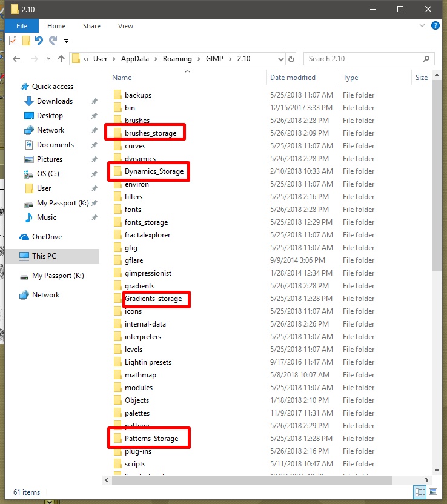
Task: Expand the chevron after GIMP breadcrumb
Action: pos(230,59)
